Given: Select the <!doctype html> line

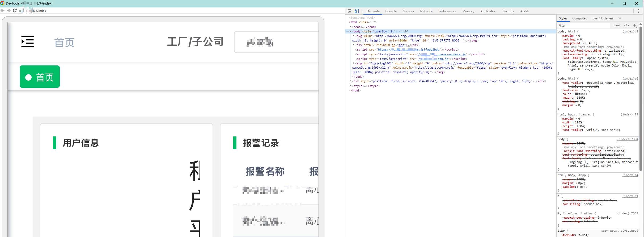Looking at the screenshot, I should pos(362,18).
